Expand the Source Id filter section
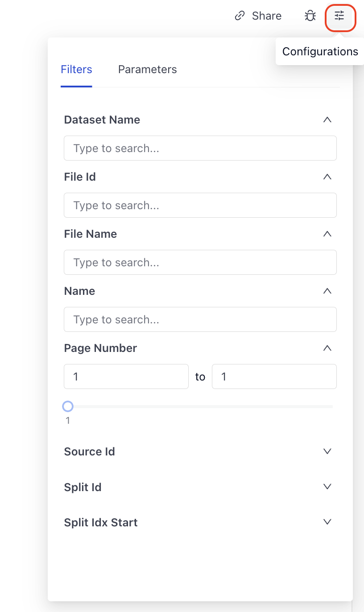Screen dimensions: 364x612 [327, 451]
